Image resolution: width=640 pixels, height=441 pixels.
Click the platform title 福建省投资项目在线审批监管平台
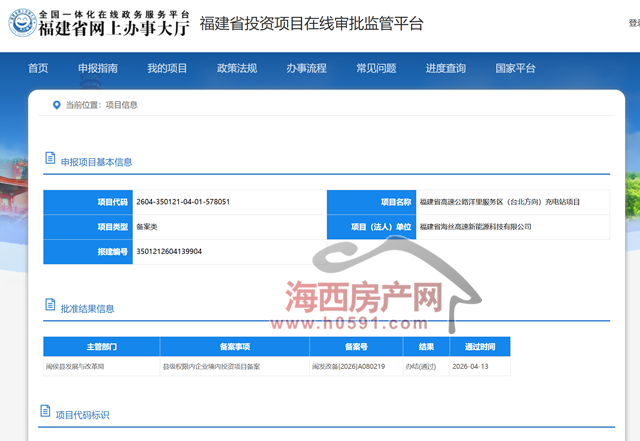311,23
